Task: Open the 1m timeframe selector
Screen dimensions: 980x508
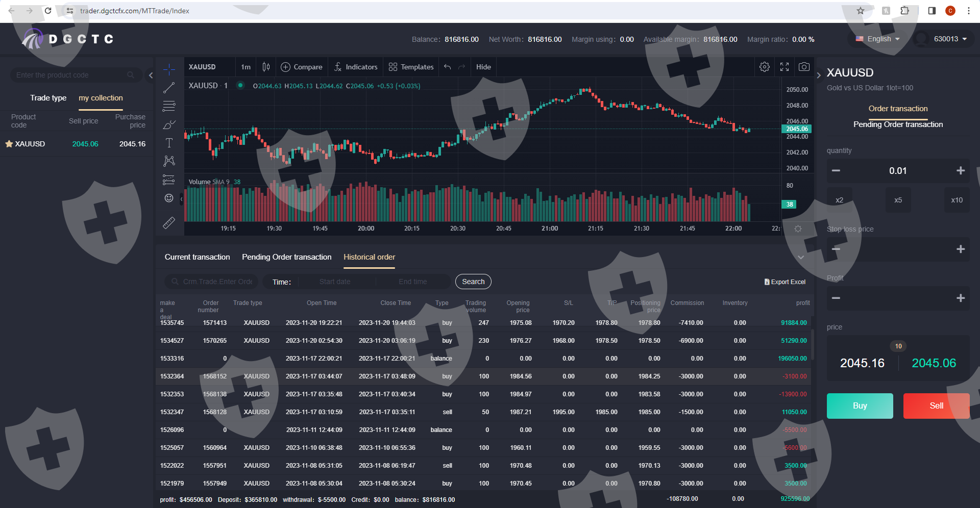Action: click(x=246, y=67)
